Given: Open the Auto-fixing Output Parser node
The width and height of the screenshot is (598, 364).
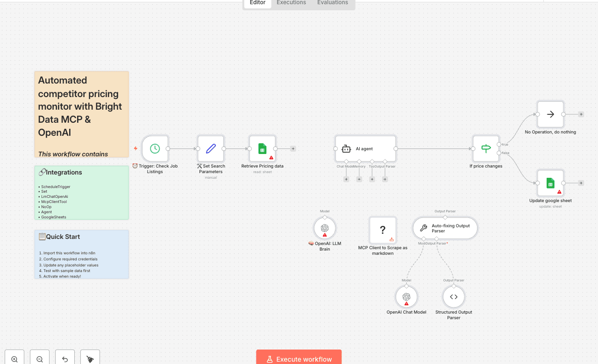Looking at the screenshot, I should [445, 228].
